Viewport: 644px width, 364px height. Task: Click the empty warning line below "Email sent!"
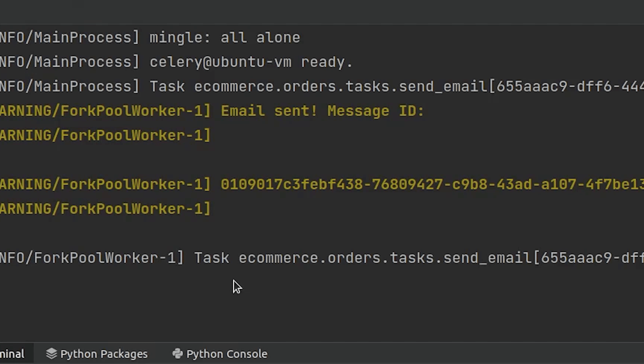click(x=106, y=135)
